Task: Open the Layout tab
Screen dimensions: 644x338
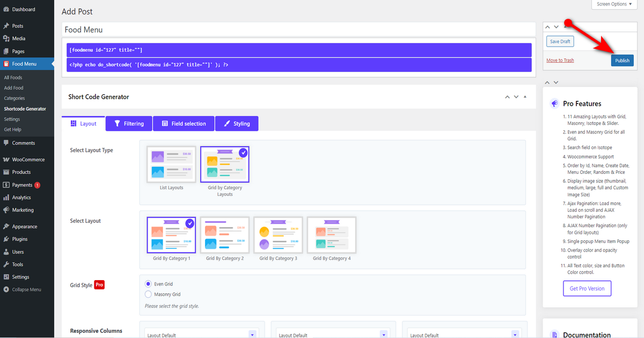Action: click(x=83, y=123)
